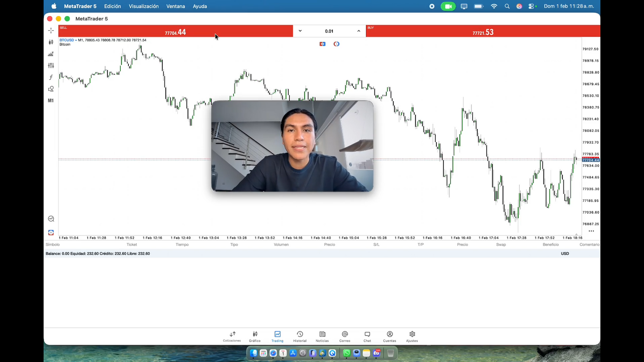644x362 pixels.
Task: Open the search icon at the bottom of sidebar
Action: (x=51, y=219)
